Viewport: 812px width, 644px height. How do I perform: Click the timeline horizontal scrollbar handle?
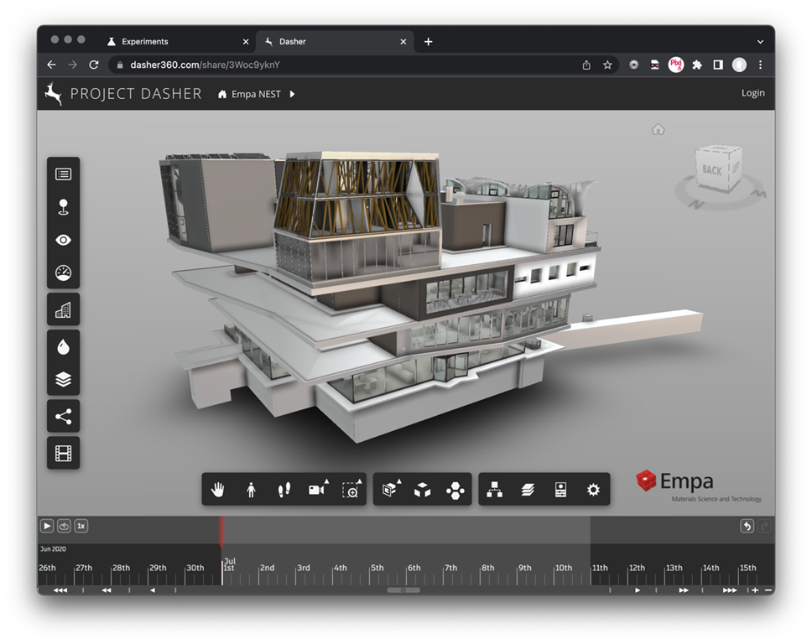405,590
